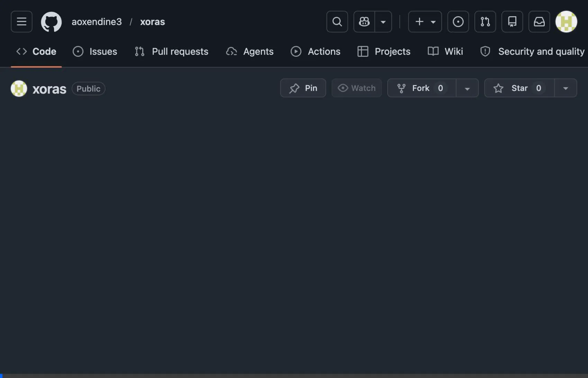Expand the Star lists dropdown arrow
This screenshot has width=588, height=378.
tap(566, 88)
